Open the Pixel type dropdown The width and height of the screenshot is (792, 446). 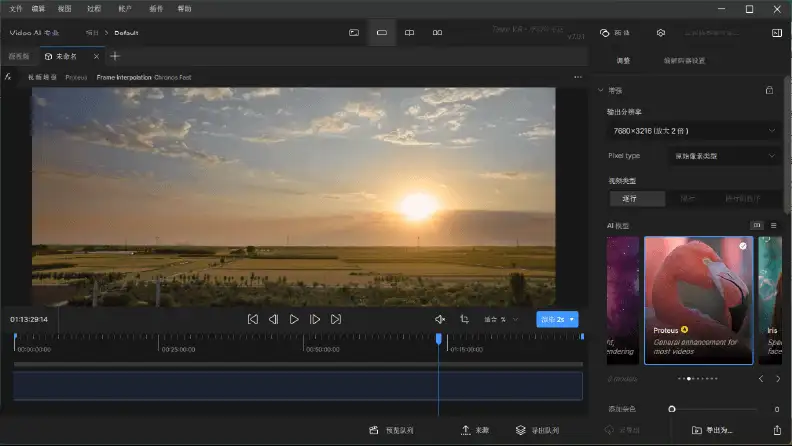(724, 156)
